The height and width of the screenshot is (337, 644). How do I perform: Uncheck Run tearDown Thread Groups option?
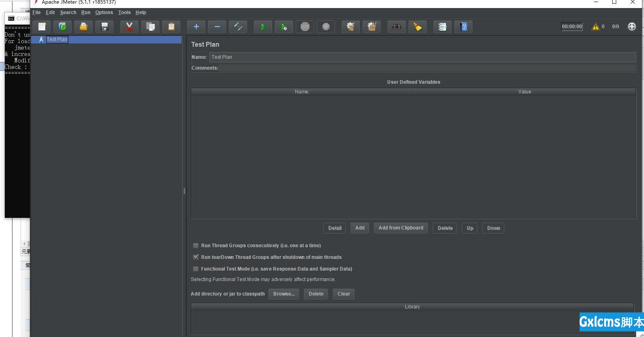[x=196, y=257]
